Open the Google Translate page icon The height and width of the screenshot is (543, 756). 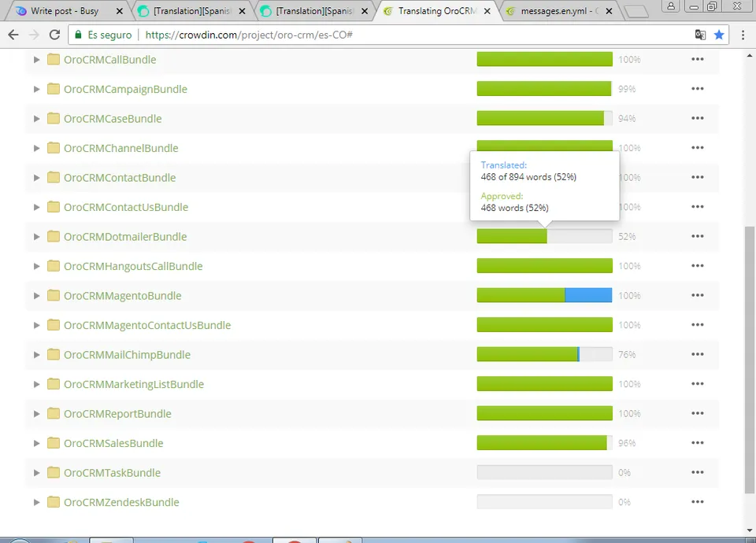click(700, 35)
